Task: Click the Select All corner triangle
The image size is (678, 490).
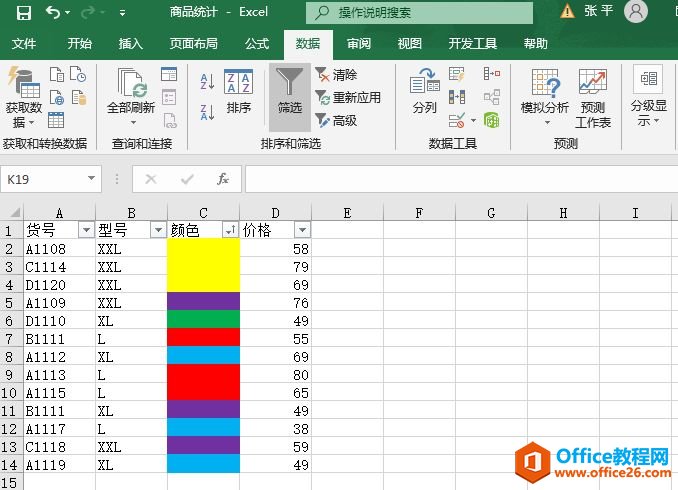Action: tap(15, 212)
